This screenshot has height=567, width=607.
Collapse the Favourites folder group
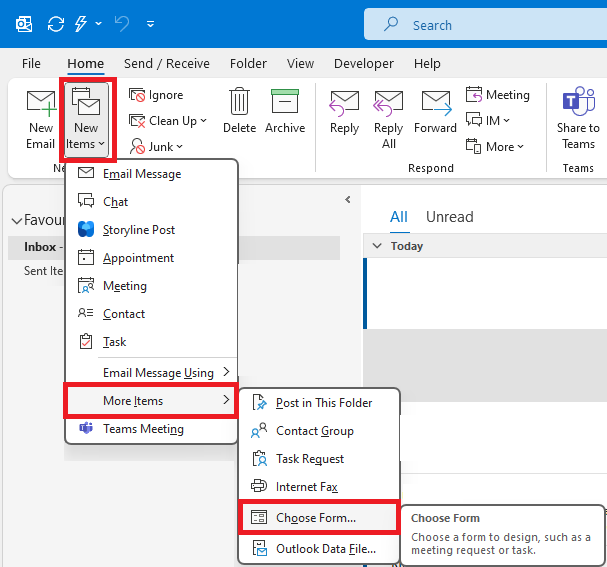click(17, 221)
